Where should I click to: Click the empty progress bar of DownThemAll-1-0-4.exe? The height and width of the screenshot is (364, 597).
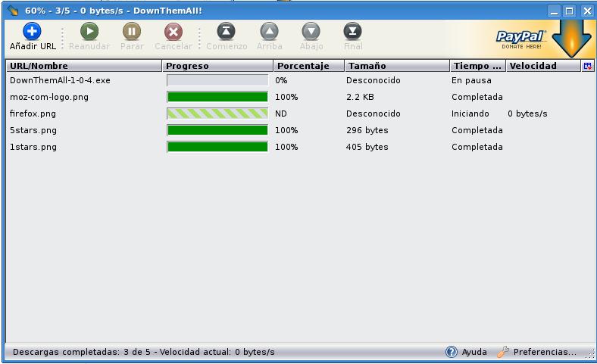click(217, 80)
